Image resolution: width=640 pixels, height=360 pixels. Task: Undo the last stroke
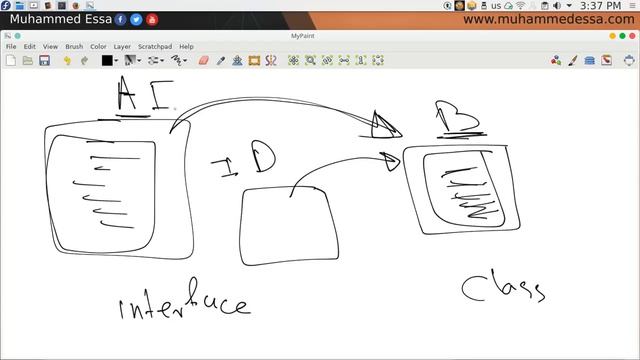67,61
